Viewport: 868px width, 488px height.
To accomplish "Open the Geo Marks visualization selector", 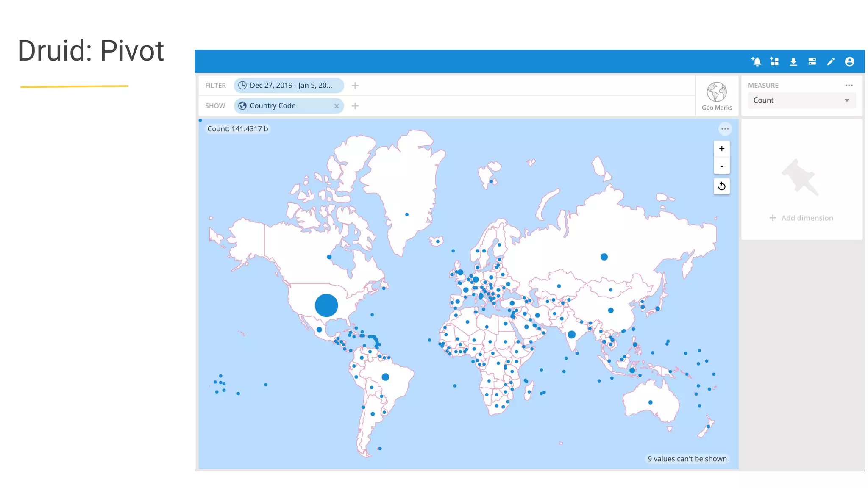I will [717, 96].
